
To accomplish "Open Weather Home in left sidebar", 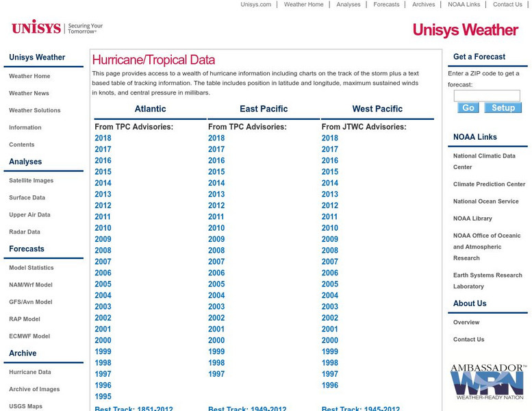I will [x=29, y=76].
